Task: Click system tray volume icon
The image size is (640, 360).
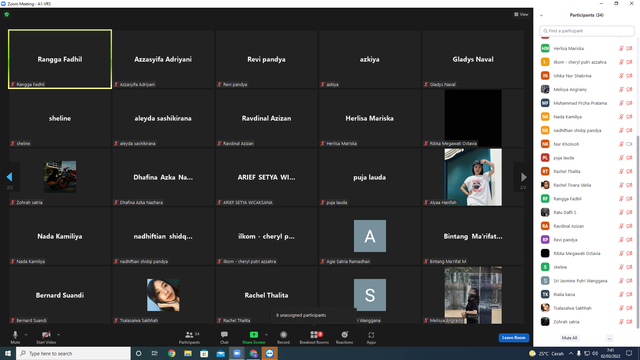Action: click(595, 353)
